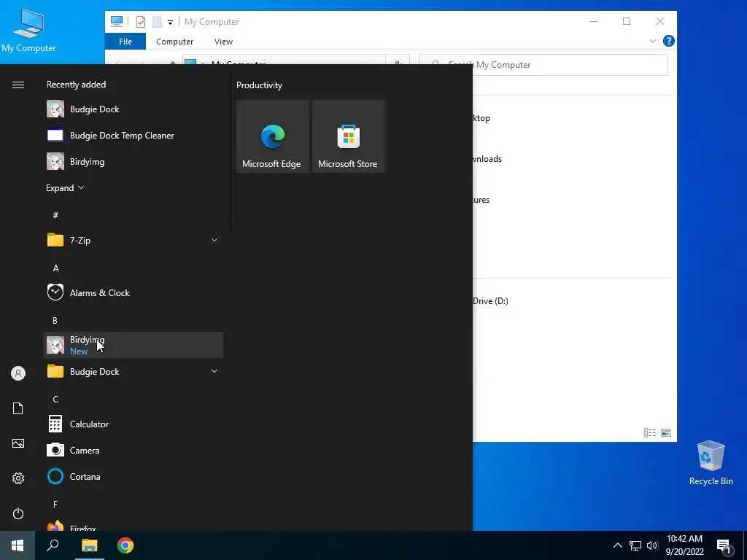Click the Recently added heading
The image size is (747, 560).
pos(76,85)
